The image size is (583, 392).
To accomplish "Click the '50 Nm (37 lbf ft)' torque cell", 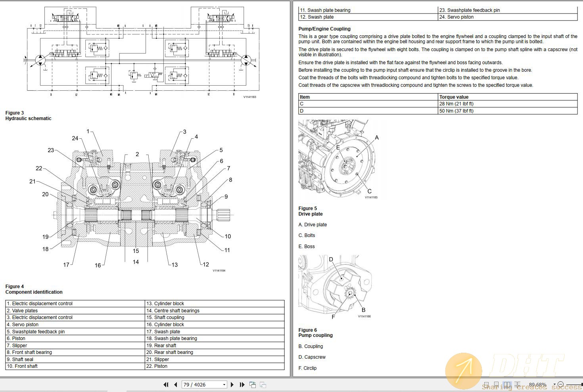I will [507, 111].
